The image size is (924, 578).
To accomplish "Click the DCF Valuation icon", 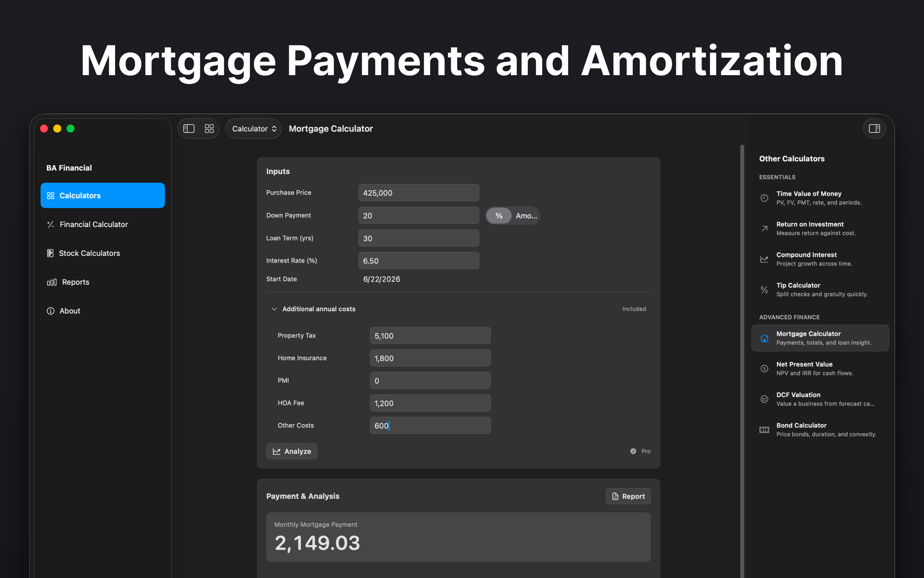I will [x=764, y=399].
